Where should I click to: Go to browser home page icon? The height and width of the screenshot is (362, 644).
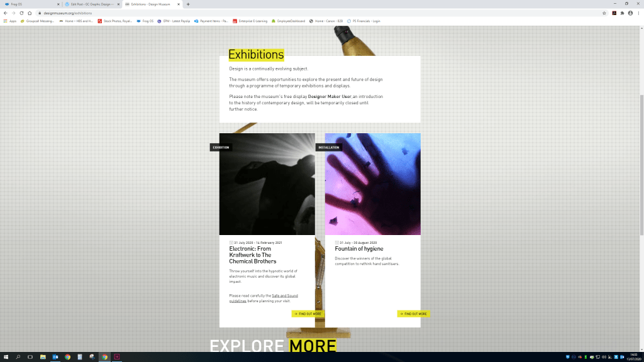pyautogui.click(x=30, y=13)
